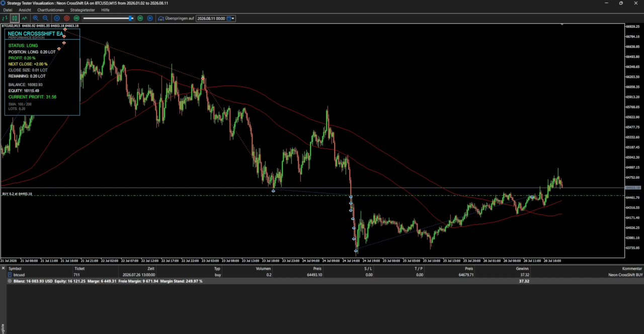644x334 pixels.
Task: Pause the strategy visualization
Action: coord(57,18)
